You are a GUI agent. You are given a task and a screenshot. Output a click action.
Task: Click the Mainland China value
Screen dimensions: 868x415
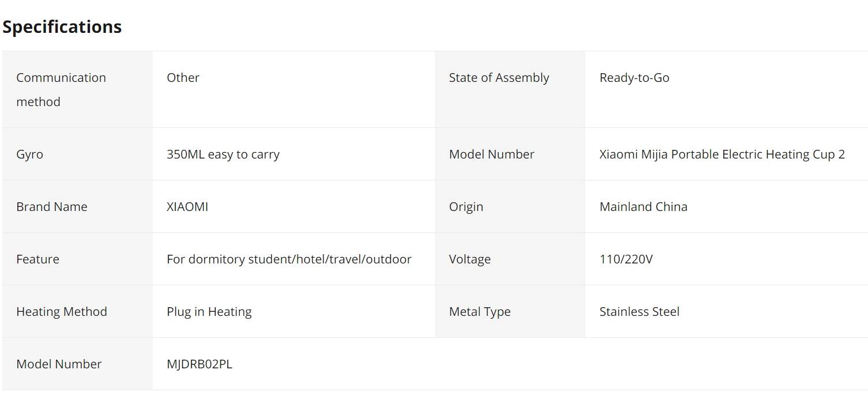[x=644, y=207]
